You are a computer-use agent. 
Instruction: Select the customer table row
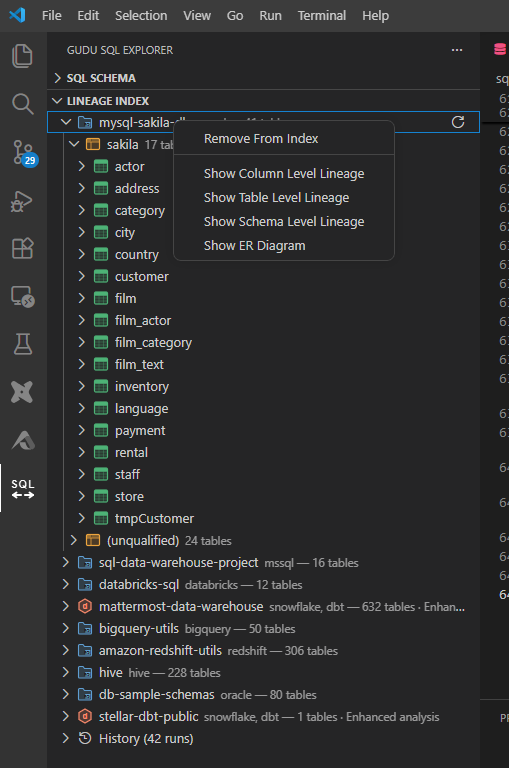[x=264, y=276]
